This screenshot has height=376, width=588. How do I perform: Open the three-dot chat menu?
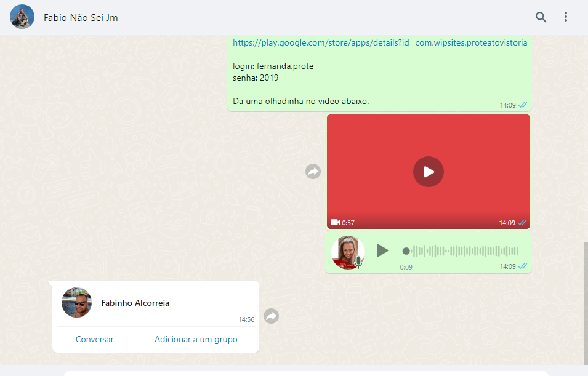pos(566,17)
